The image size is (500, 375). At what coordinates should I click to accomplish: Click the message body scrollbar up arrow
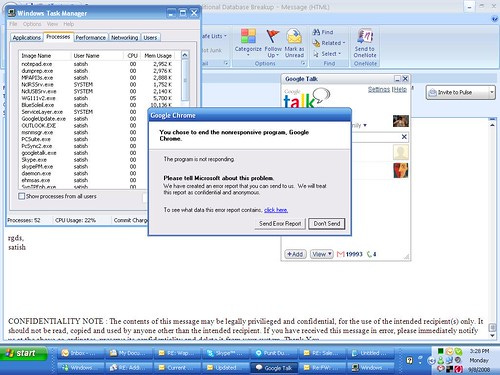click(492, 125)
